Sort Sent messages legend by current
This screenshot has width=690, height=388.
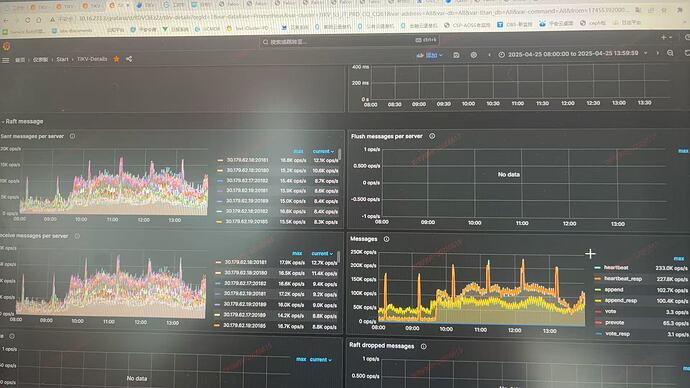pyautogui.click(x=323, y=151)
